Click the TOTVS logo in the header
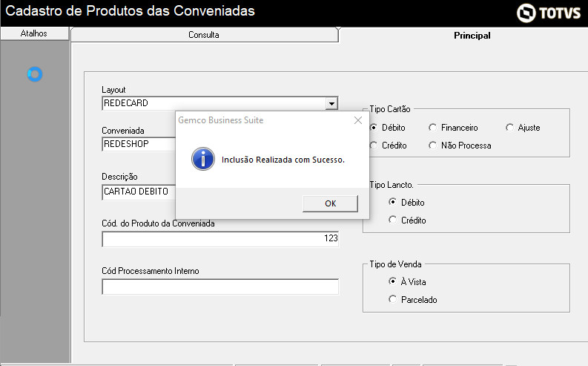Screen dimensions: 588x366 (548, 13)
